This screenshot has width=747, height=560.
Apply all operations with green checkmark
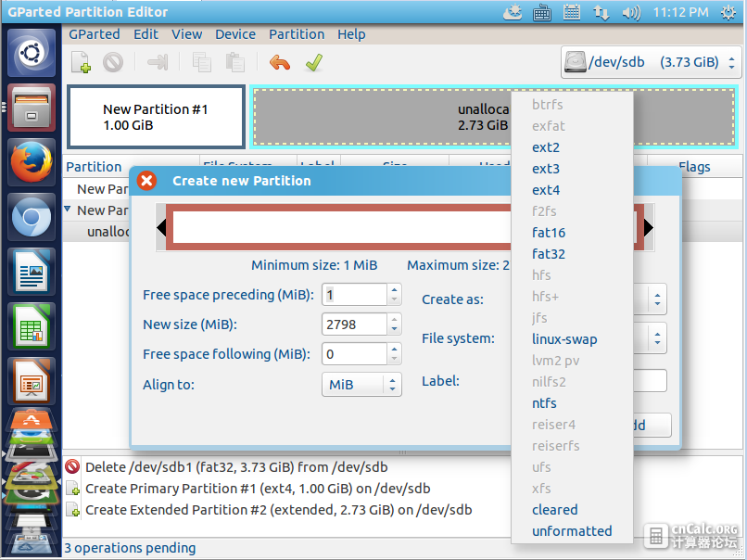(x=314, y=62)
